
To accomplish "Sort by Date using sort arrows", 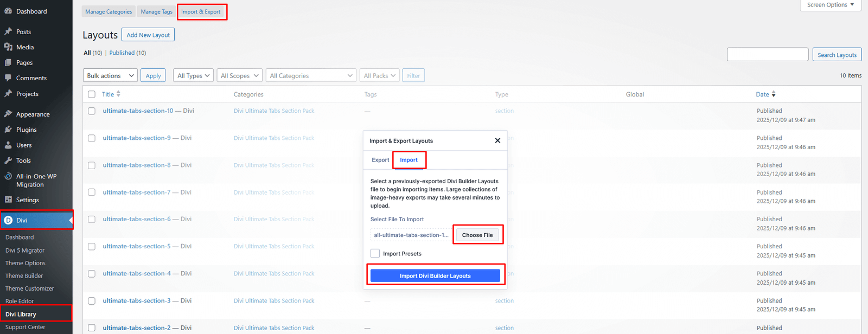I will 774,94.
